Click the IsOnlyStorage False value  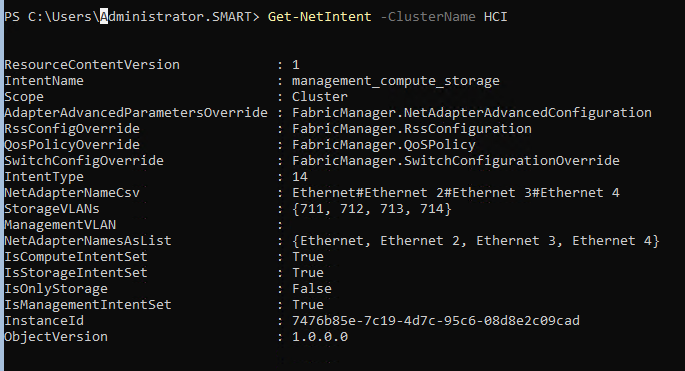pyautogui.click(x=311, y=289)
